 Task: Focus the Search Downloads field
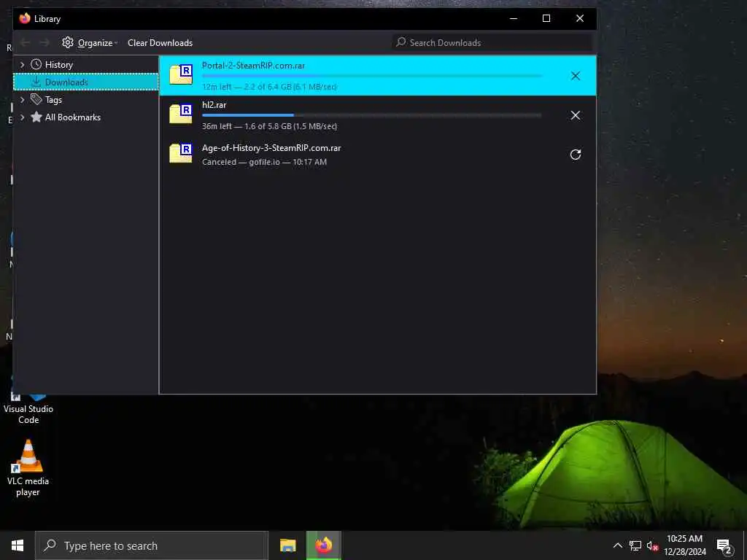[x=492, y=42]
